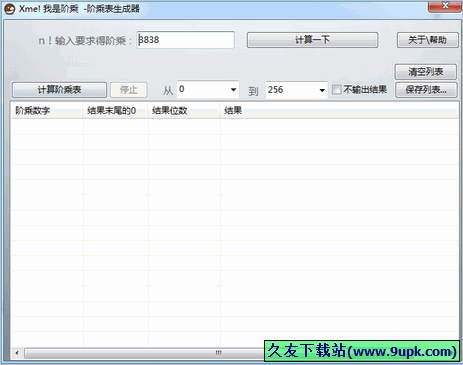Sort by 阶乘数字 column header
Image resolution: width=463 pixels, height=365 pixels.
pyautogui.click(x=47, y=111)
